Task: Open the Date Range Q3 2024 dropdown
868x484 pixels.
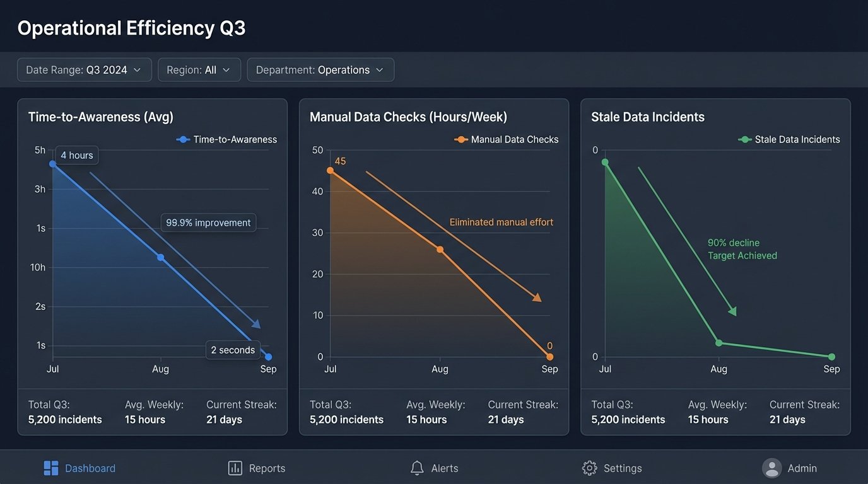Action: coord(84,69)
